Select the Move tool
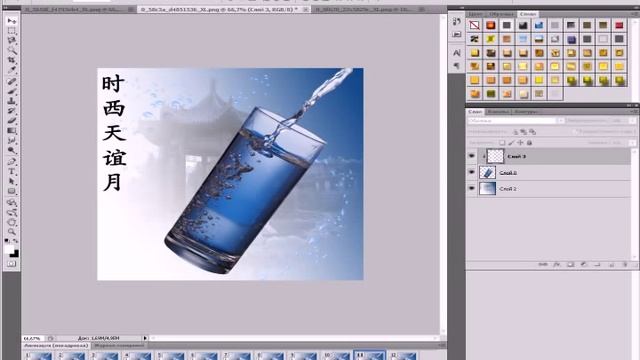The height and width of the screenshot is (360, 640). 12,20
